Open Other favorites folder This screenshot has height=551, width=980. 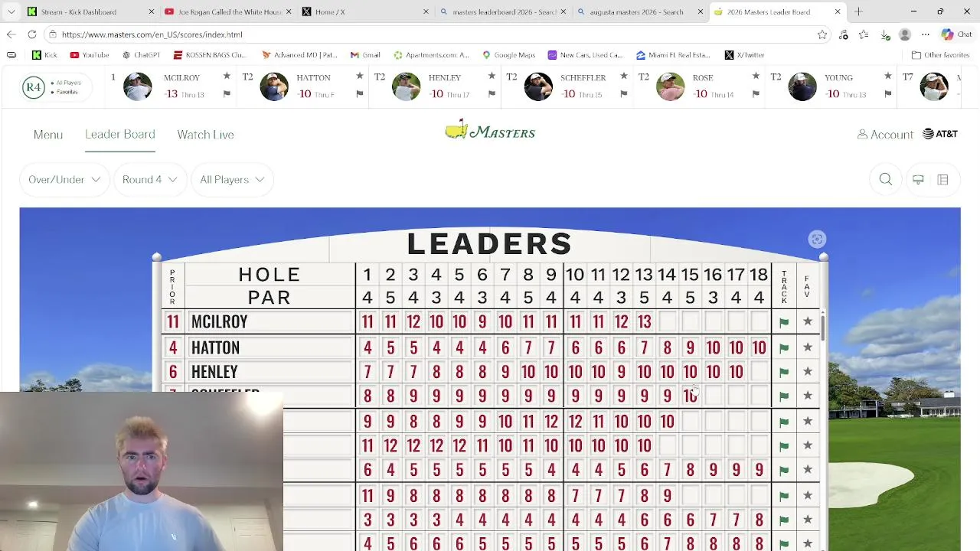tap(941, 55)
